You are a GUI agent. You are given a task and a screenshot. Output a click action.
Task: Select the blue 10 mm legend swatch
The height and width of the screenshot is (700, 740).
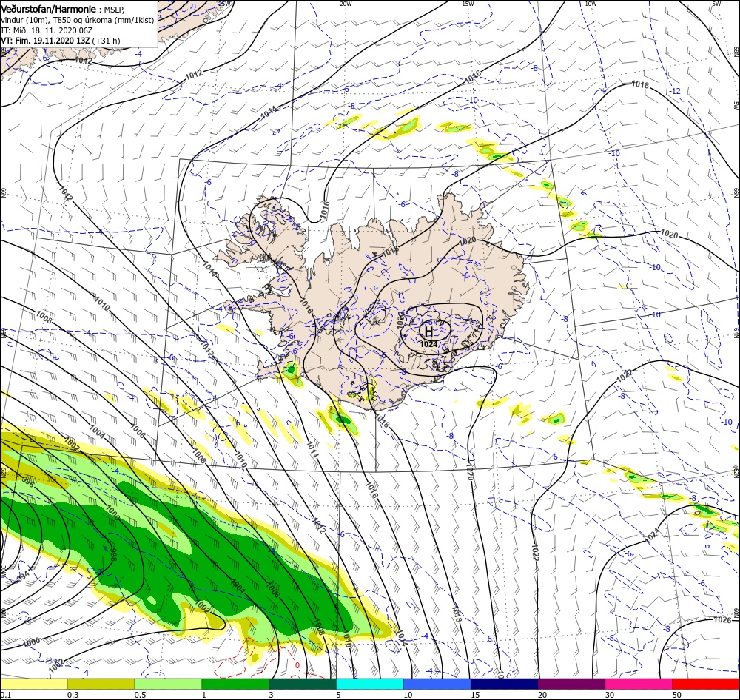click(x=437, y=684)
